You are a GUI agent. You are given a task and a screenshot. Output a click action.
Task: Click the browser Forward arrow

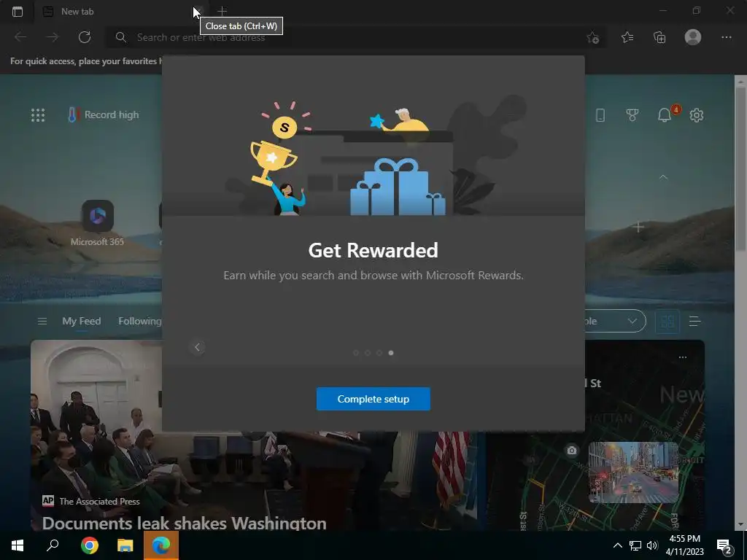(x=53, y=37)
